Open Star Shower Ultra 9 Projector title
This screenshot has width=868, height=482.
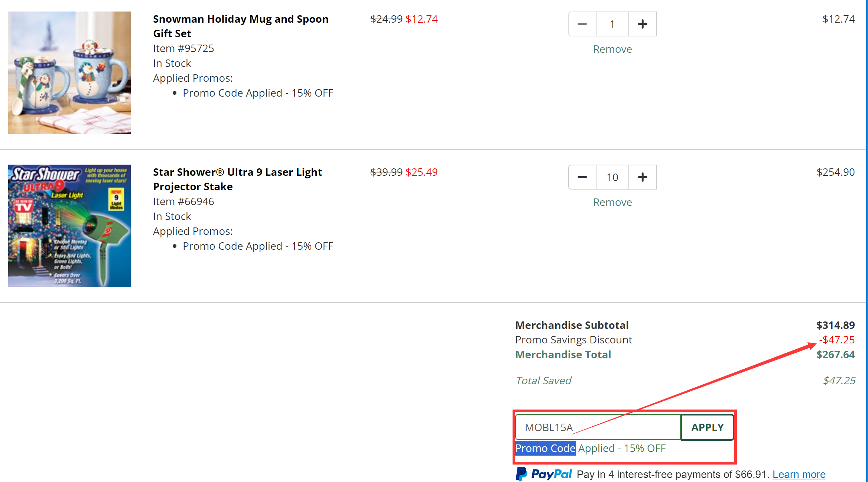(237, 179)
